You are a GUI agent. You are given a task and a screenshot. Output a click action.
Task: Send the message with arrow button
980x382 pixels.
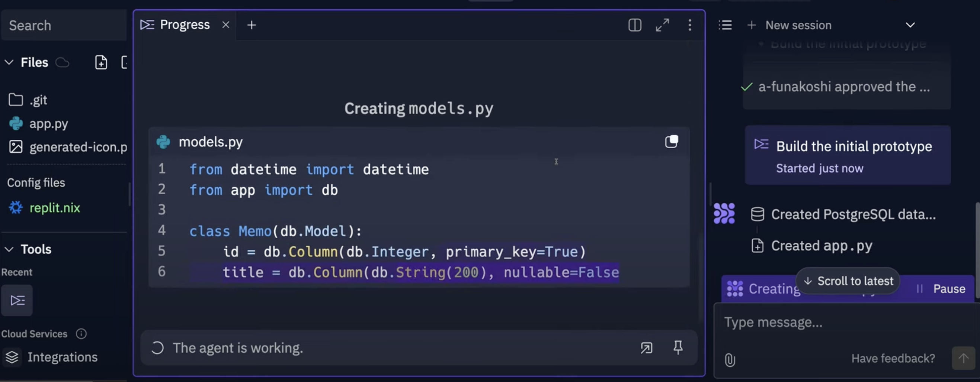click(963, 358)
